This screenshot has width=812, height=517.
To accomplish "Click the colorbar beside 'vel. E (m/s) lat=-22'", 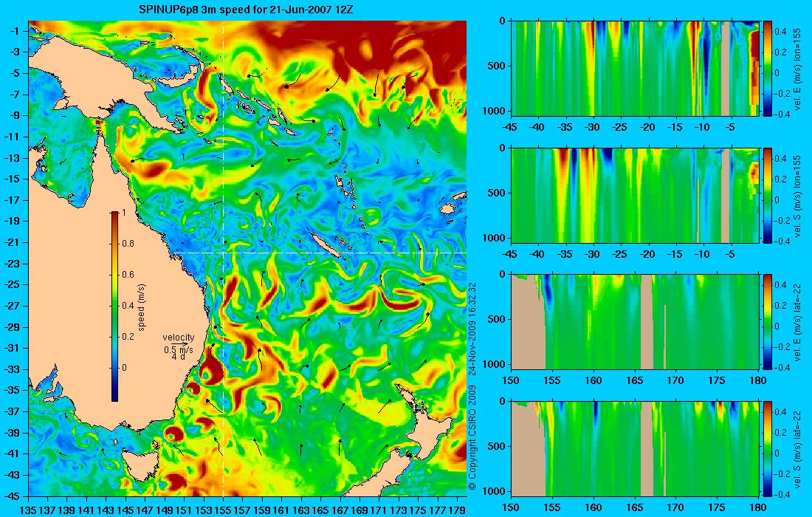I will coord(767,322).
